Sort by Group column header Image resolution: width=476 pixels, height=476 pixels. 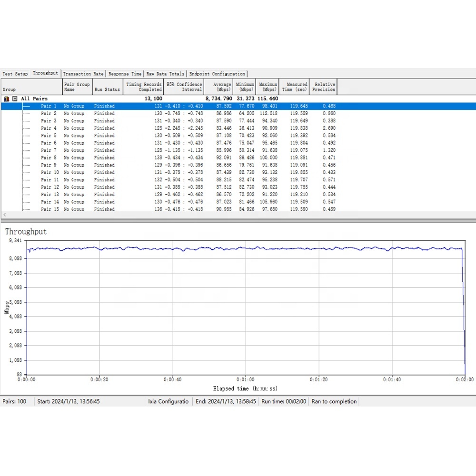pos(31,87)
